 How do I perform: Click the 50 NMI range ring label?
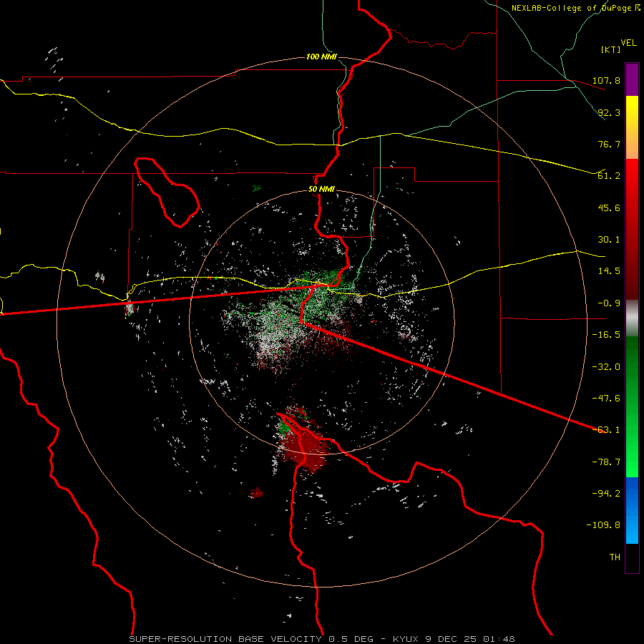click(x=321, y=189)
